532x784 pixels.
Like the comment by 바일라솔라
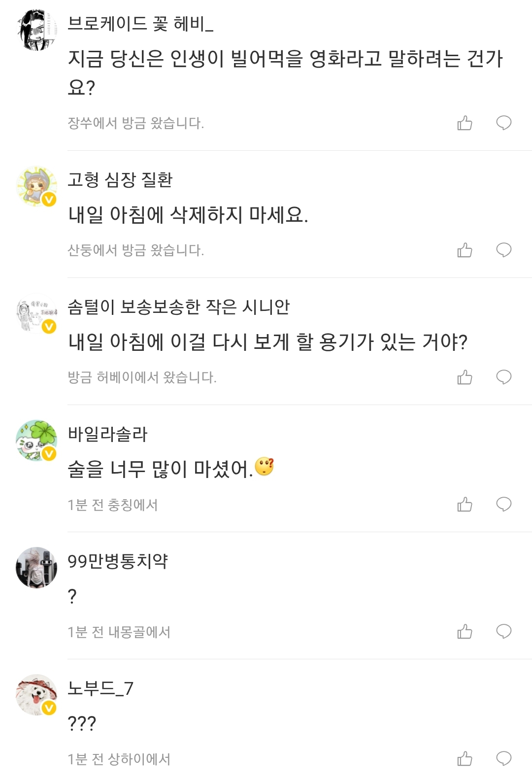click(465, 504)
